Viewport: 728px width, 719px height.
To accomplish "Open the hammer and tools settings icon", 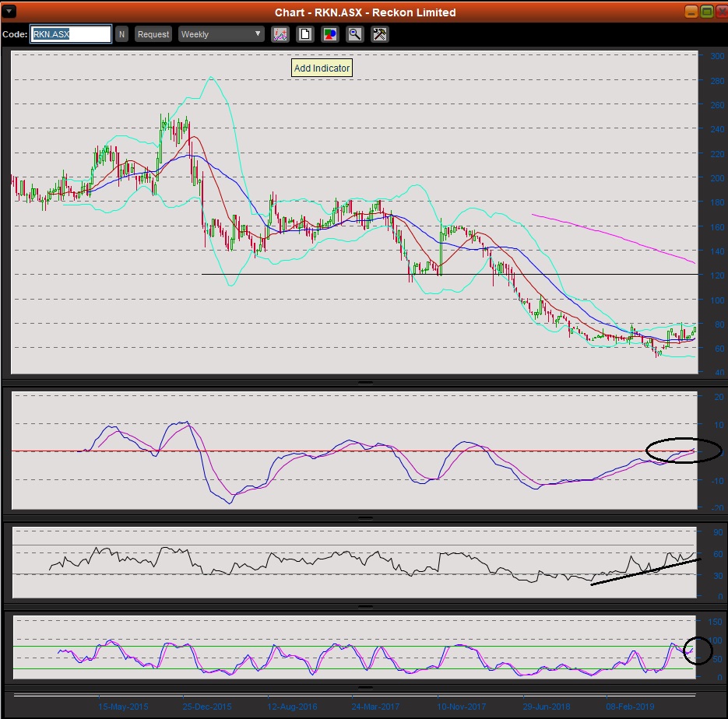I will pos(380,34).
